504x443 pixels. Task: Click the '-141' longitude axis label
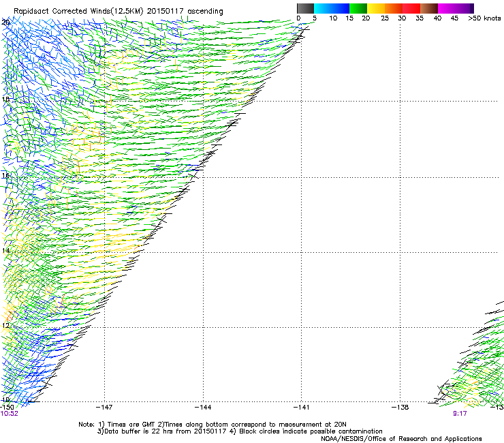point(301,408)
